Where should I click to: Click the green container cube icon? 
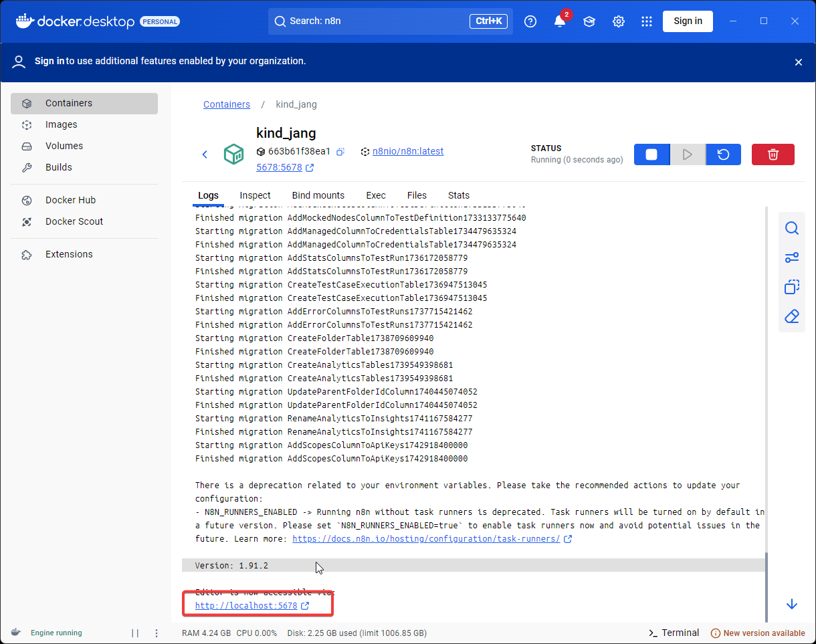tap(234, 154)
